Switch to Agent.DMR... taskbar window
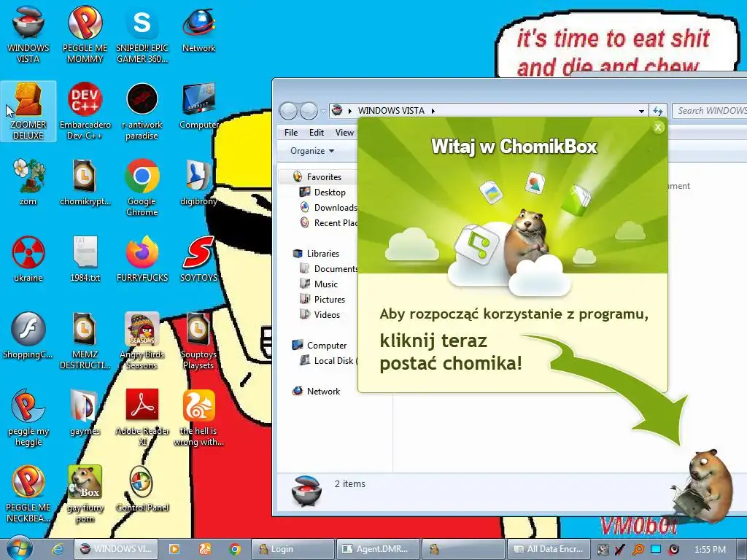This screenshot has width=747, height=560. pyautogui.click(x=378, y=549)
